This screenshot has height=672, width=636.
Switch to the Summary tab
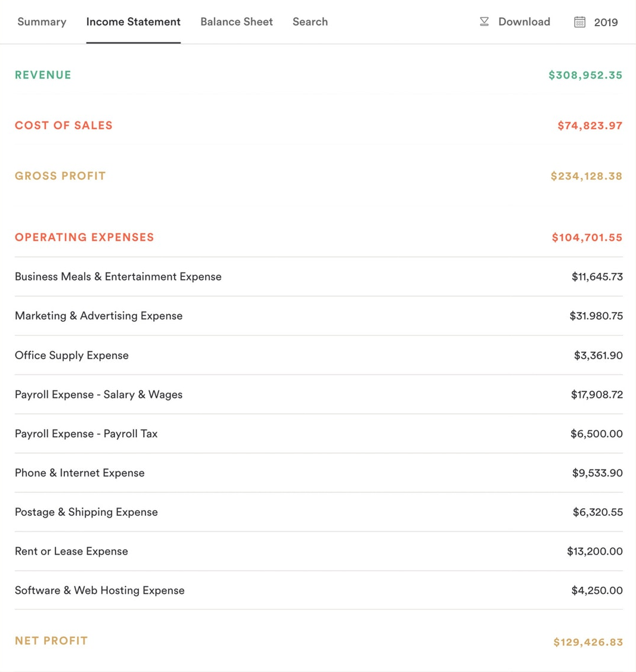(x=41, y=21)
